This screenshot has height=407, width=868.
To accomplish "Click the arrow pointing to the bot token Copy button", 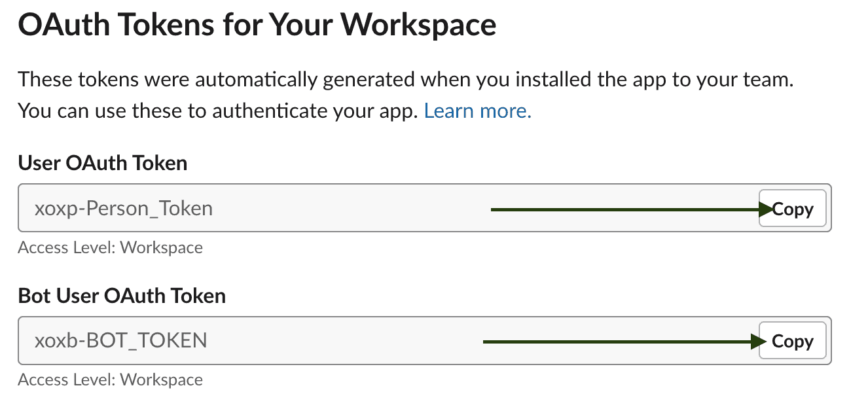I will coord(615,342).
